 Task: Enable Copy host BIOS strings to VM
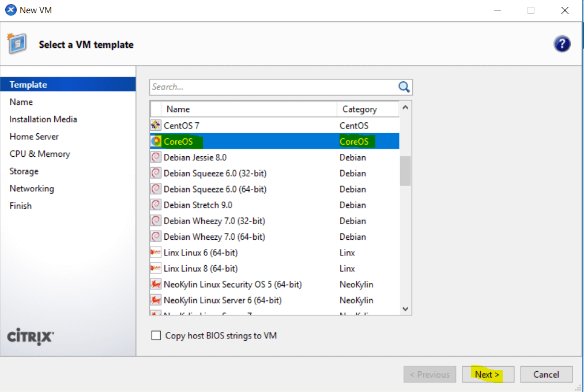click(x=156, y=335)
